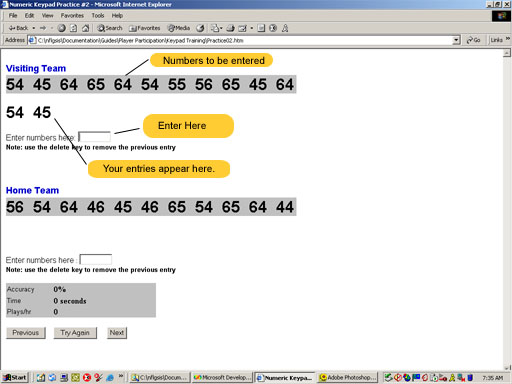This screenshot has width=512, height=384.
Task: Open the Favorites pane toolbar button
Action: (x=144, y=28)
